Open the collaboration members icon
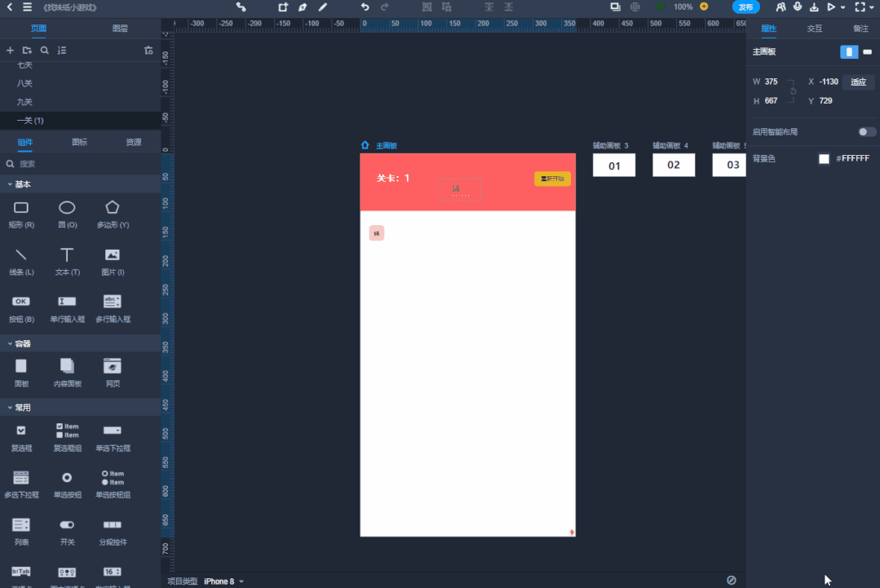Image resolution: width=880 pixels, height=588 pixels. 781,7
